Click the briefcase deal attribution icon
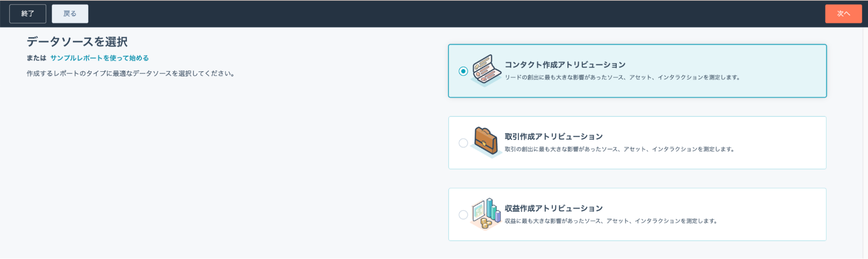868x259 pixels. (x=486, y=142)
